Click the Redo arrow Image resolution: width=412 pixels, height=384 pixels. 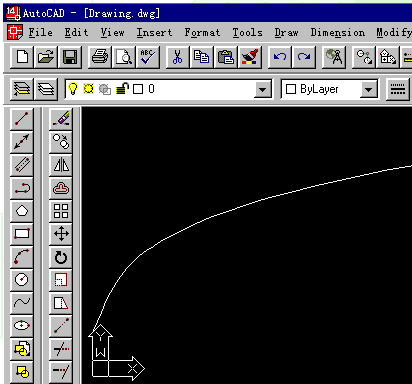pyautogui.click(x=304, y=57)
